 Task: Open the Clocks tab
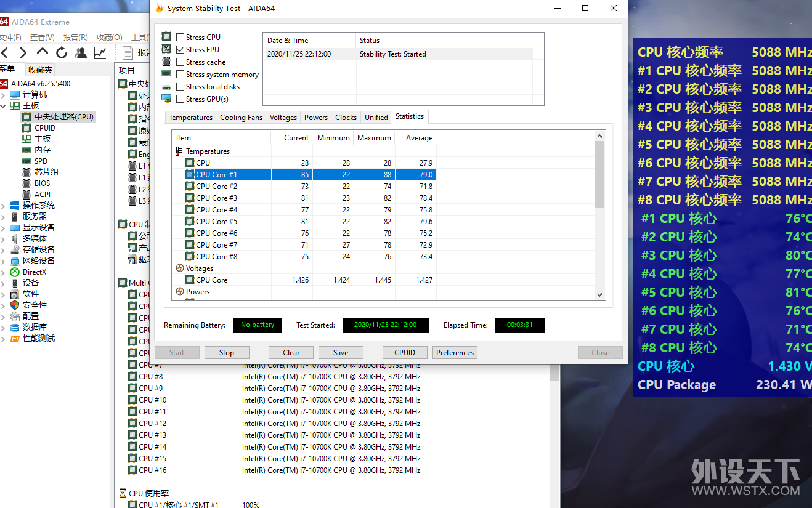346,117
